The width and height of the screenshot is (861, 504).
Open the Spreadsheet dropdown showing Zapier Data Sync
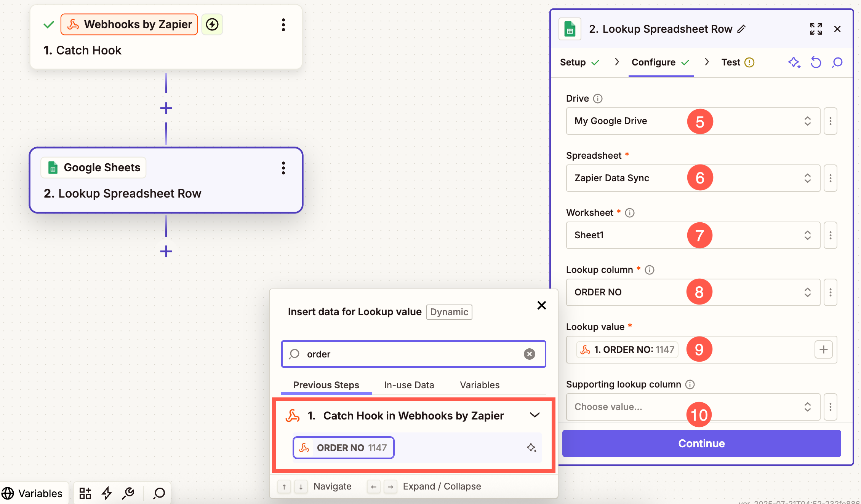(x=693, y=178)
